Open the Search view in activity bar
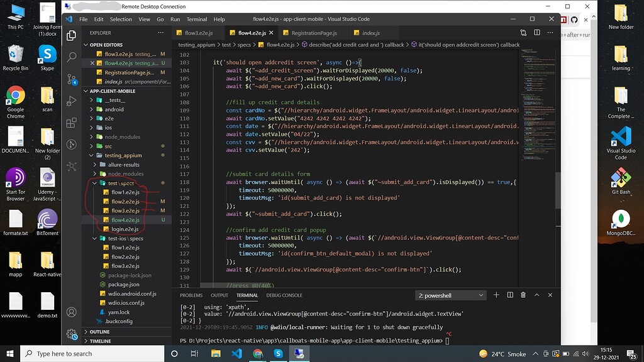Screen dimensions: 644x362 tap(72, 57)
